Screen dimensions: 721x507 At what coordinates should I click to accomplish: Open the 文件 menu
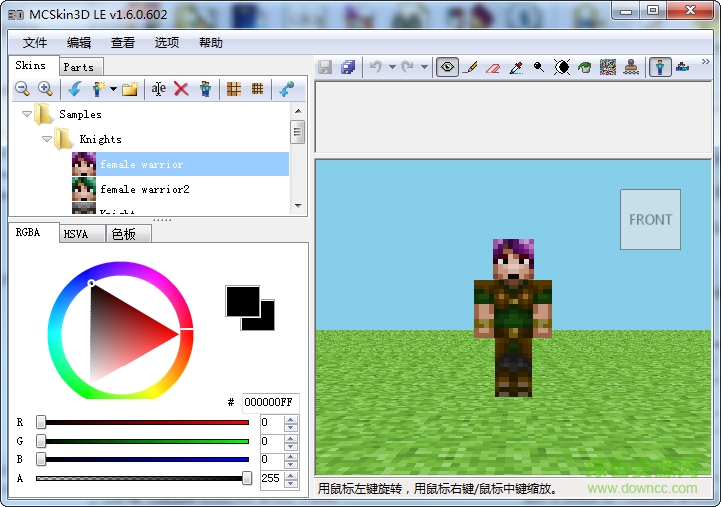point(35,43)
